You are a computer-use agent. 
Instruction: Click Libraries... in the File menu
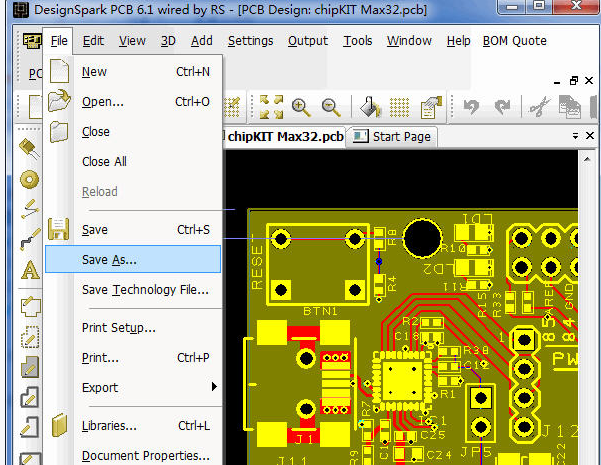[x=109, y=426]
